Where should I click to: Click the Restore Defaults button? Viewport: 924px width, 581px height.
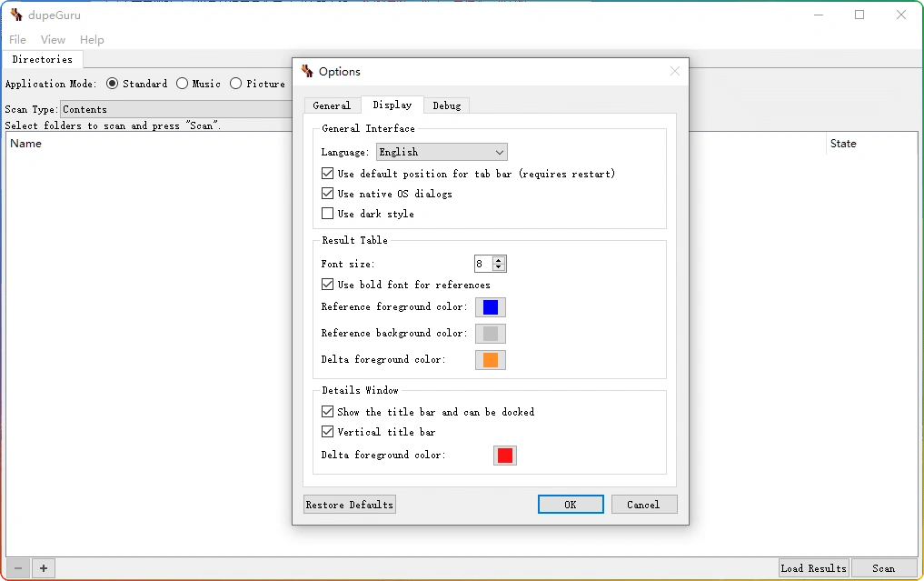pyautogui.click(x=350, y=505)
